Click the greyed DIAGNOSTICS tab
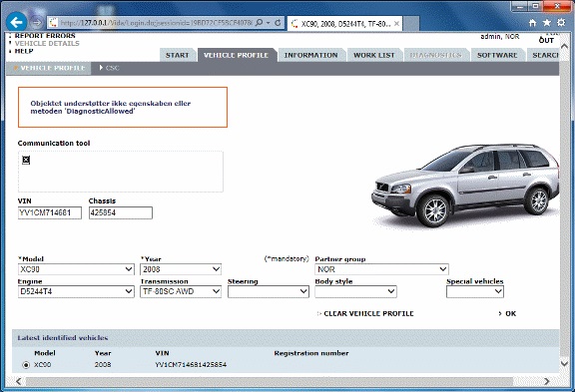The image size is (575, 392). point(435,55)
